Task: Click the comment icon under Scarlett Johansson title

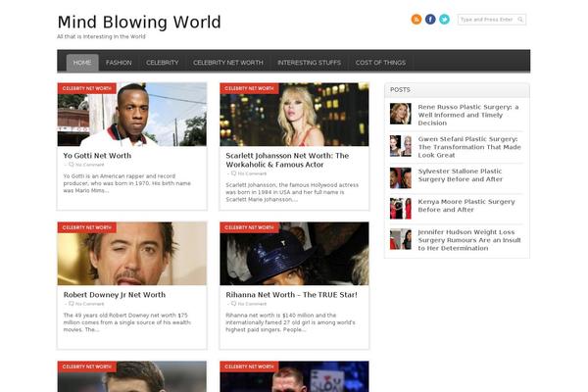Action: 233,173
